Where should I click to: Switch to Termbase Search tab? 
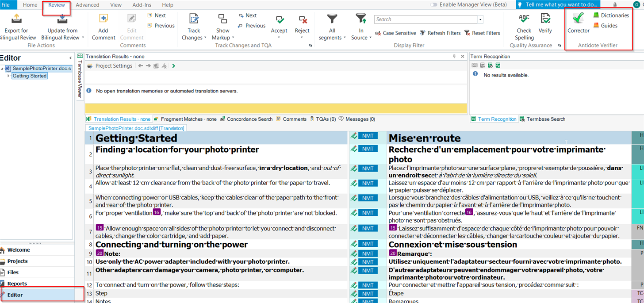coord(542,119)
